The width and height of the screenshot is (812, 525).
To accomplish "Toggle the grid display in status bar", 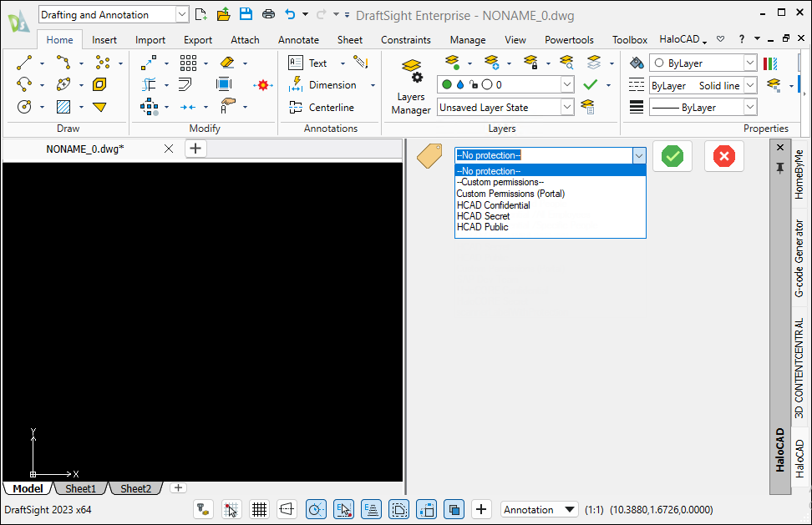I will click(259, 509).
